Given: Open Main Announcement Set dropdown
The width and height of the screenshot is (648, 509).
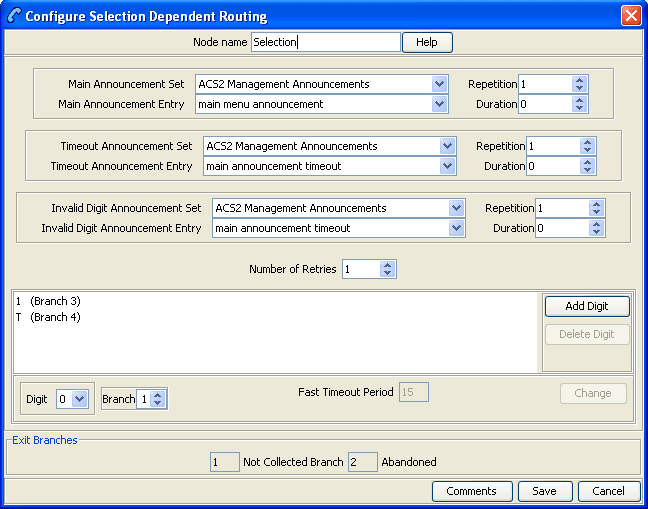Looking at the screenshot, I should point(439,84).
